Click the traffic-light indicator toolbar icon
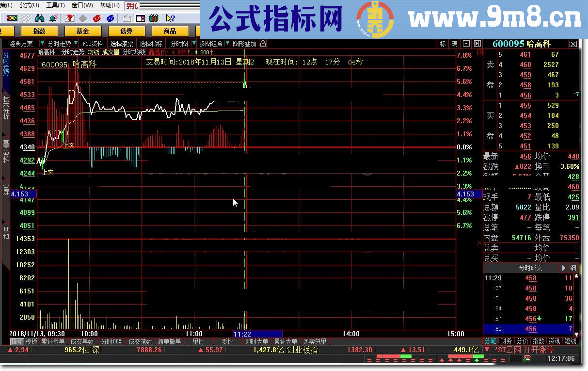588x371 pixels. [12, 18]
